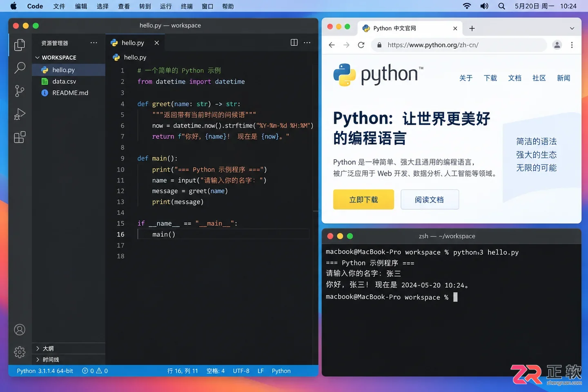Open the 运行 menu in menu bar

pyautogui.click(x=166, y=6)
